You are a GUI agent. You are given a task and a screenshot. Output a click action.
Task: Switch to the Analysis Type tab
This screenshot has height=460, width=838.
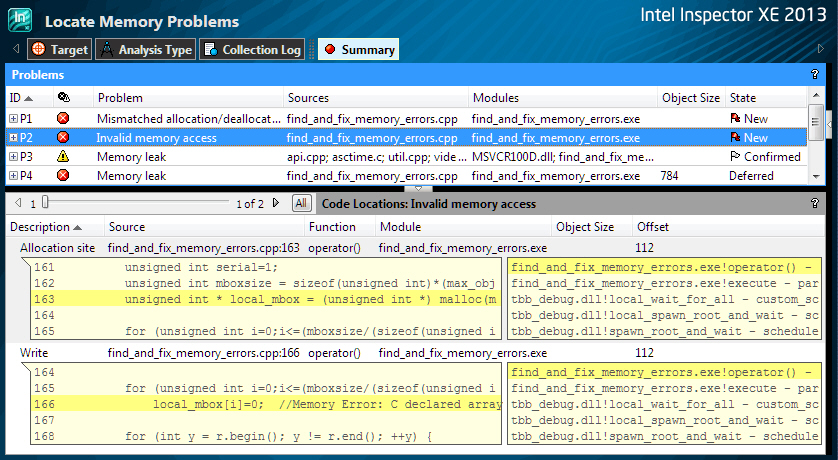pos(146,49)
